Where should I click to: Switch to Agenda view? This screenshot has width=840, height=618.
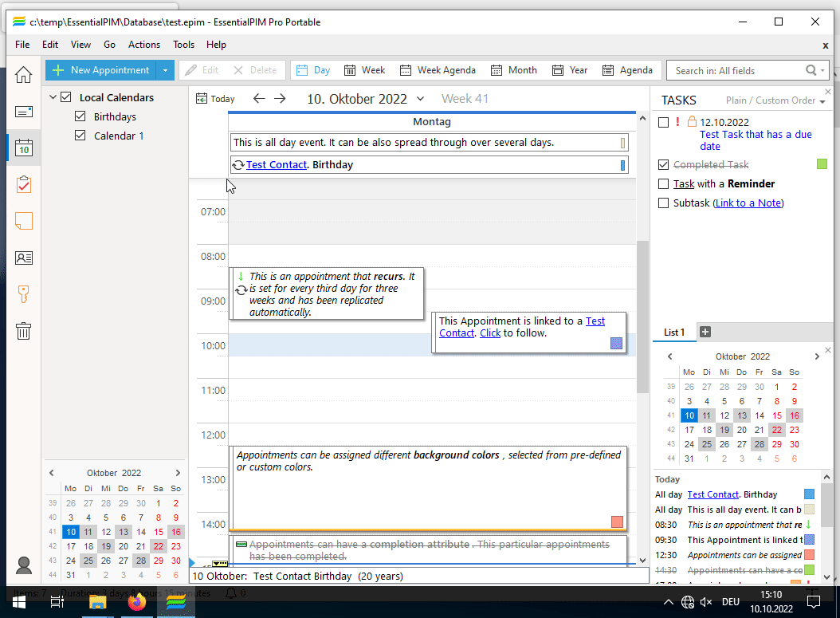click(x=627, y=70)
